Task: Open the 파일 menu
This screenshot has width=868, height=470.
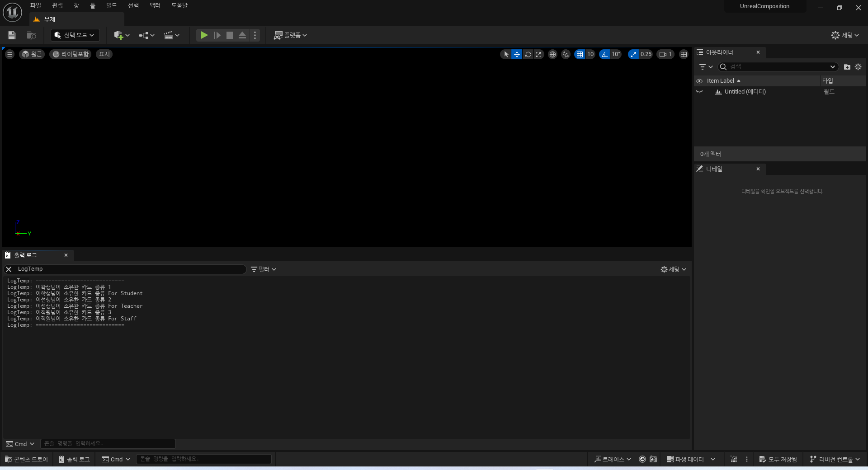Action: coord(36,5)
